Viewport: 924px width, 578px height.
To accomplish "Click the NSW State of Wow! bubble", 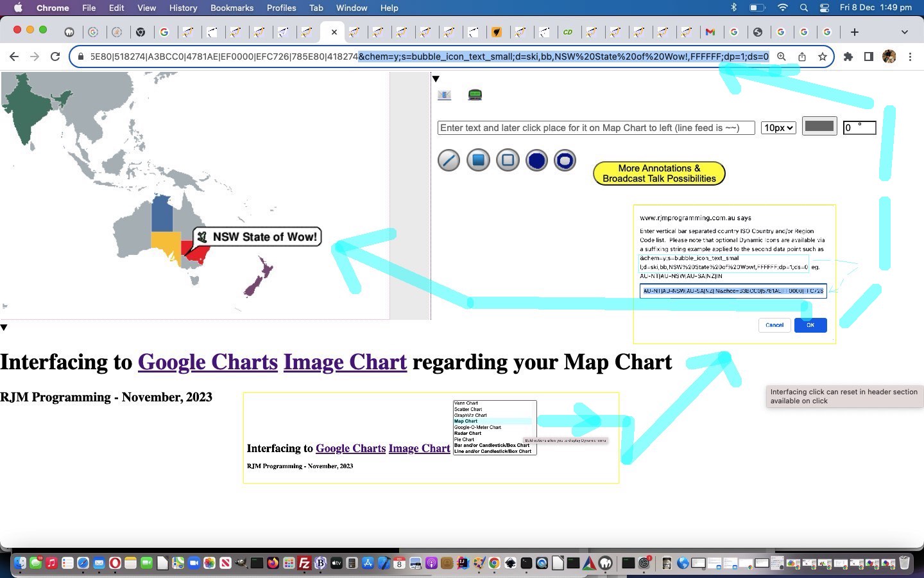I will tap(257, 237).
